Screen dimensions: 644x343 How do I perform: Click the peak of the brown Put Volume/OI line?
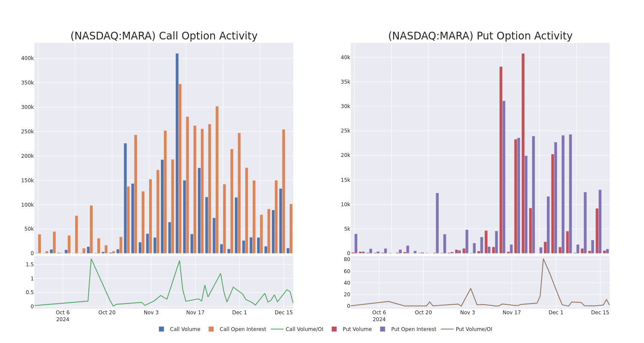click(543, 259)
